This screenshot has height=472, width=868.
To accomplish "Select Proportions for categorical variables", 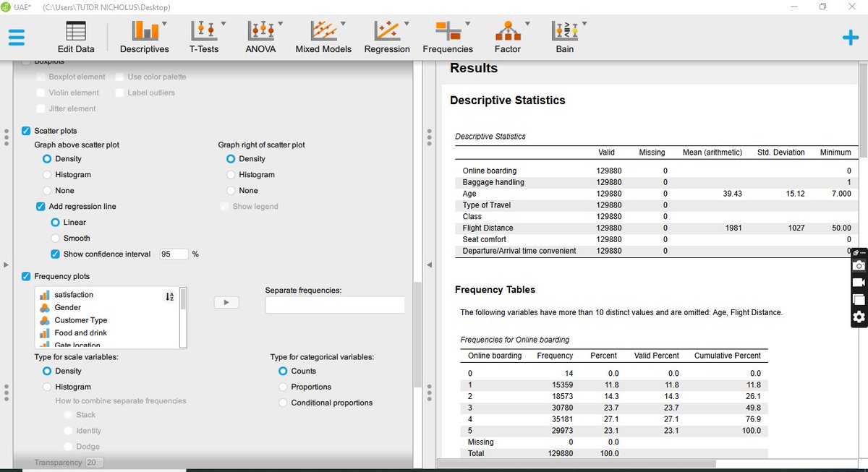I will pos(283,387).
